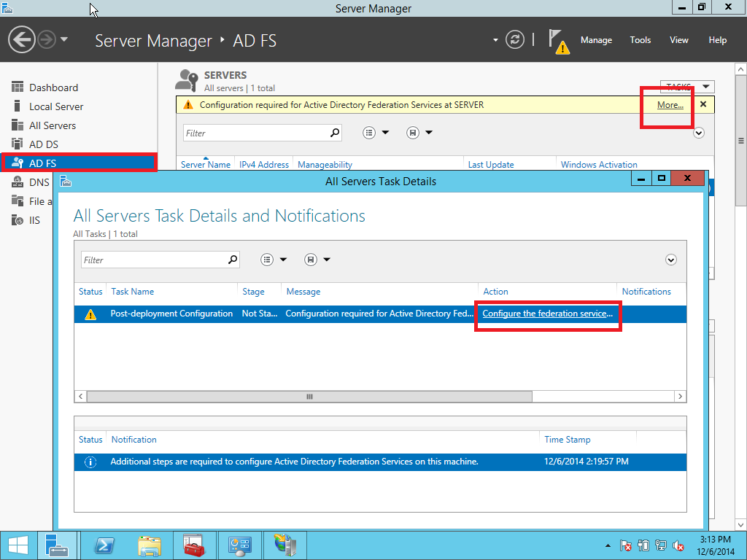747x560 pixels.
Task: Open Administrative Tools toolbox icon on the taskbar
Action: [194, 545]
